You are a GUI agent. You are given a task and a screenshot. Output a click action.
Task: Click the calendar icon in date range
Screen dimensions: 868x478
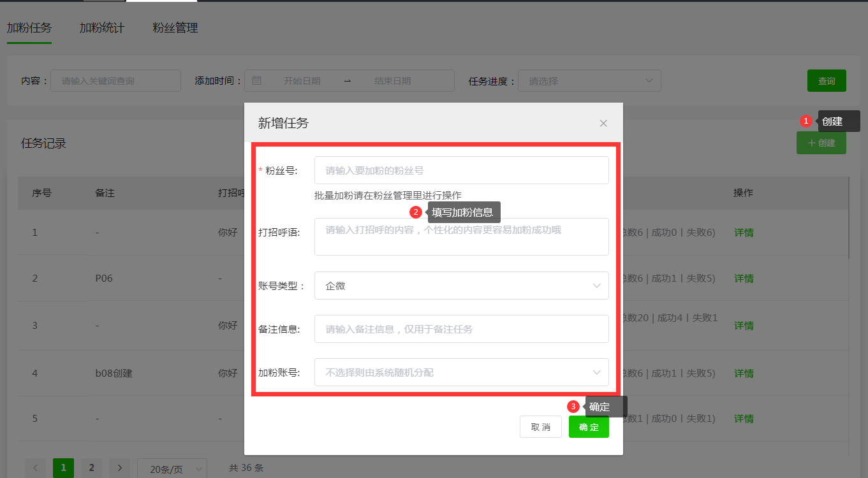(x=257, y=81)
